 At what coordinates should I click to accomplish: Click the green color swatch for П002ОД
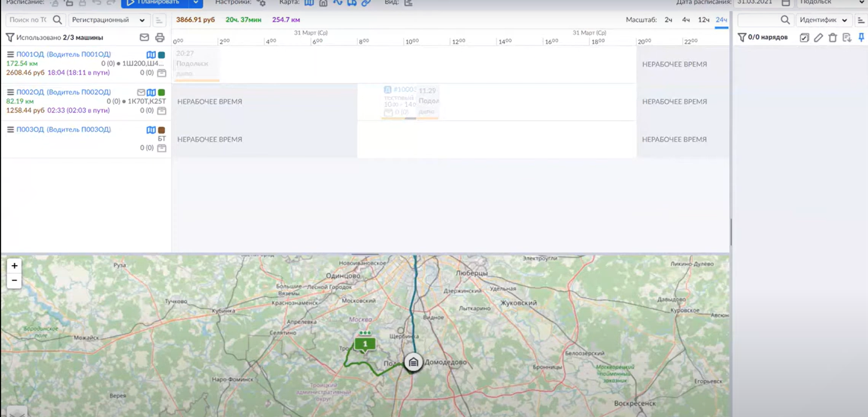161,93
